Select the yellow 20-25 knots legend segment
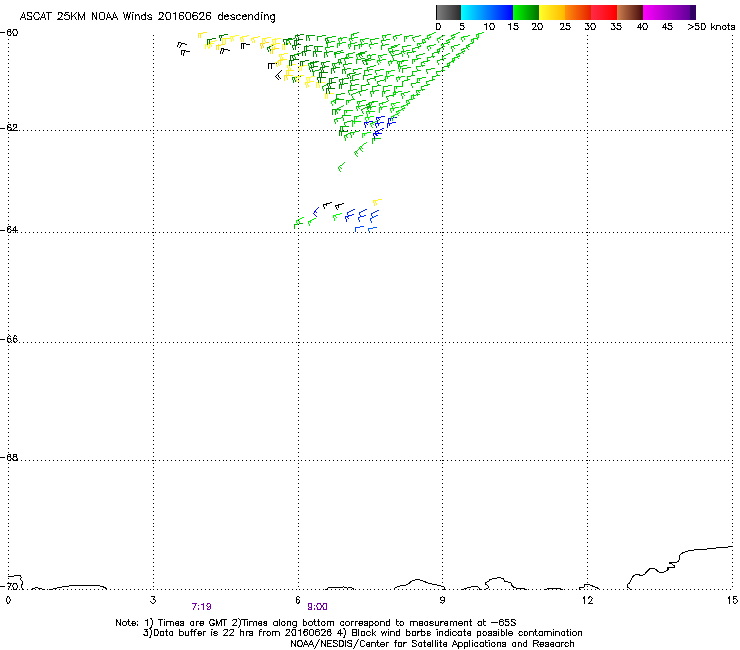740x650 pixels. click(x=552, y=12)
